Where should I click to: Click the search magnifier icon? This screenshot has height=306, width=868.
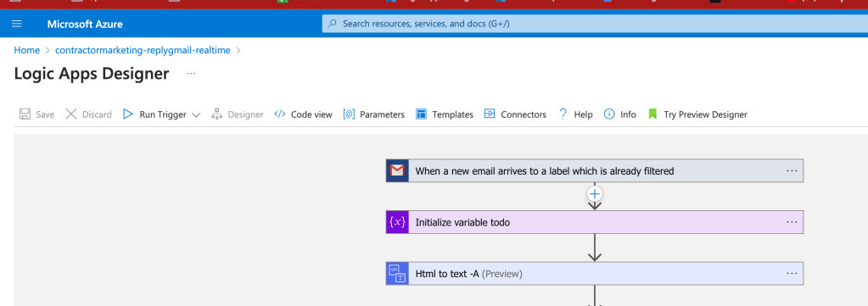332,24
